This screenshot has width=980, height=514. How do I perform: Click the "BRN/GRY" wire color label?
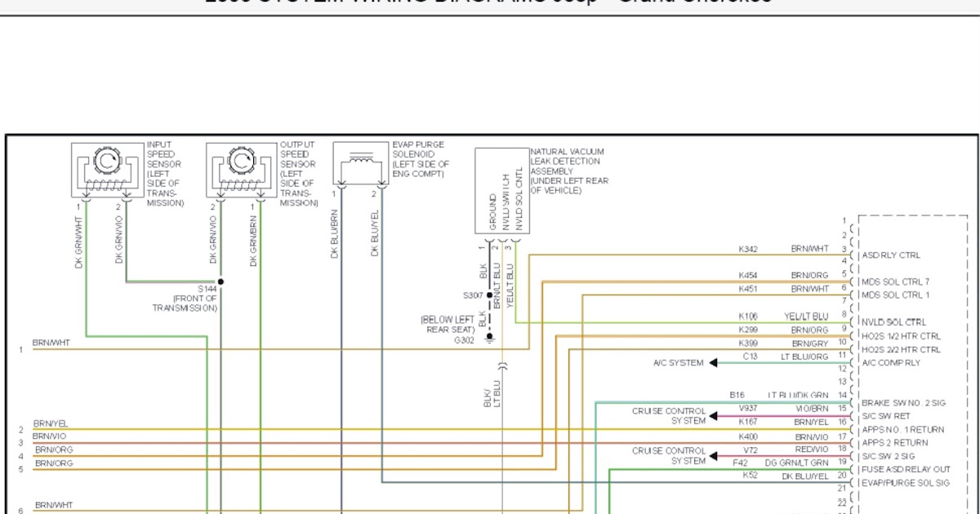point(810,343)
